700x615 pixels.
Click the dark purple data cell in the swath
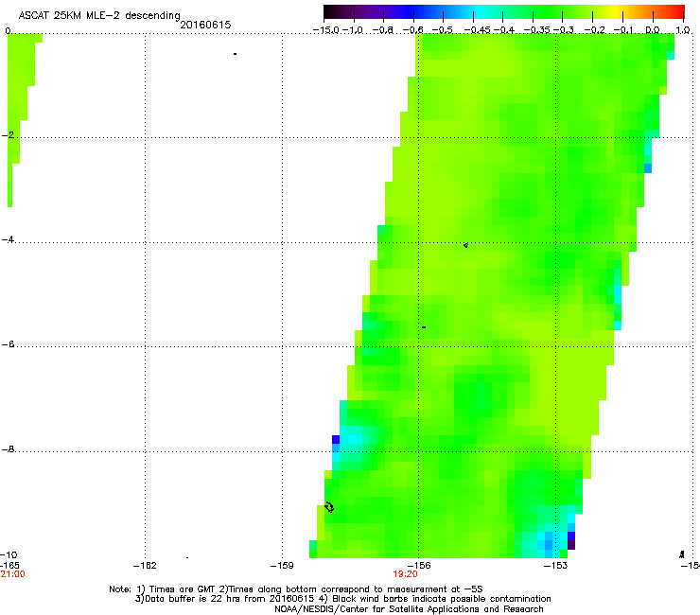tap(571, 545)
